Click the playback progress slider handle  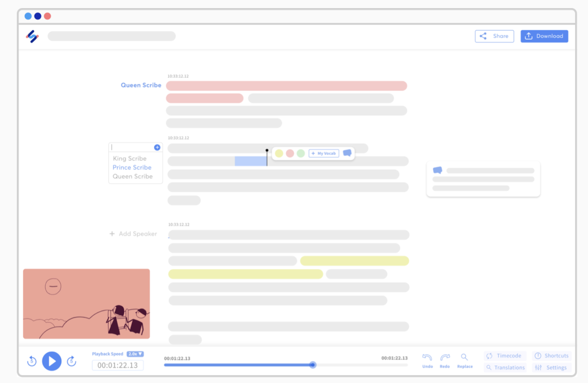coord(313,365)
